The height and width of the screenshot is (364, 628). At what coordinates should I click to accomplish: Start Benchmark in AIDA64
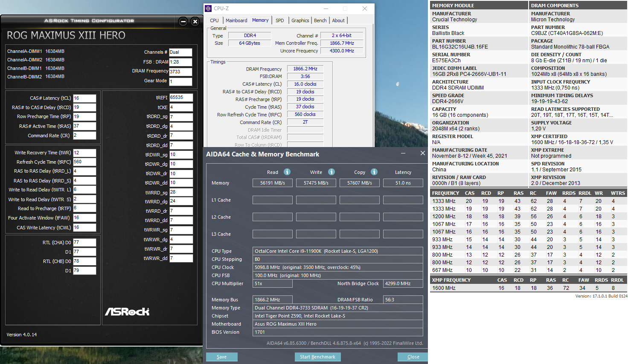[317, 357]
